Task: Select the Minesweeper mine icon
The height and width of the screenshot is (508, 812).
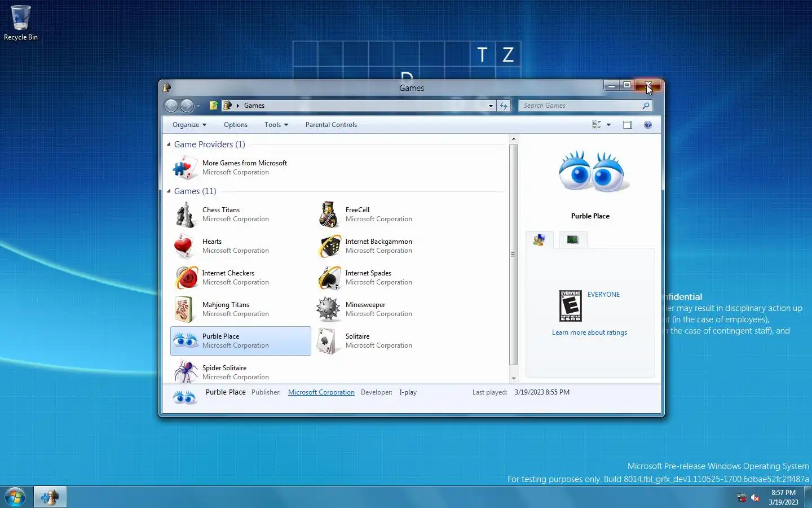Action: [x=329, y=309]
